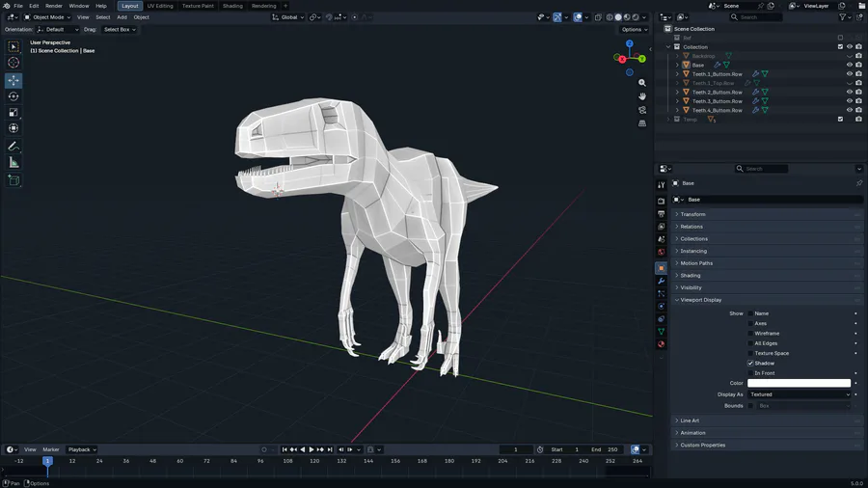Open the Object Mode dropdown
The width and height of the screenshot is (868, 488).
point(47,17)
